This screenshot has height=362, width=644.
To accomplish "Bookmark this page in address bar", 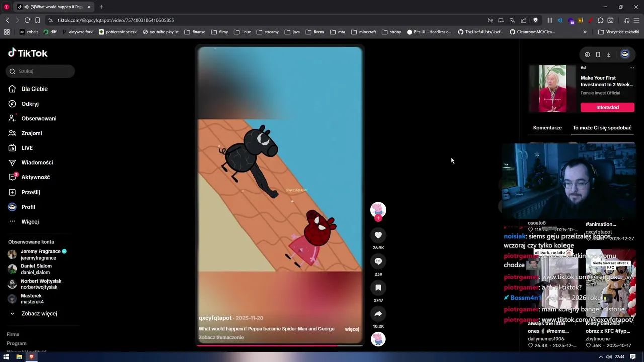I will pyautogui.click(x=37, y=20).
